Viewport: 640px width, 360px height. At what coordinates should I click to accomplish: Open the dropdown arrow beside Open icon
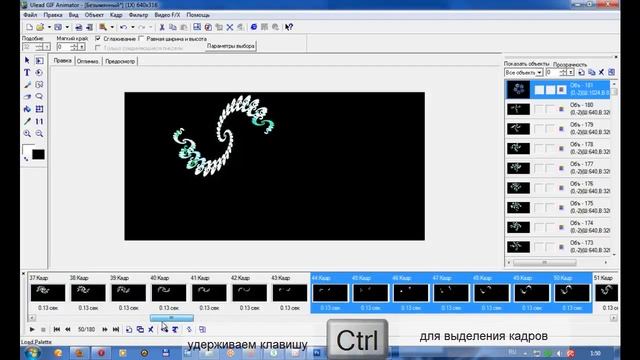pos(49,27)
